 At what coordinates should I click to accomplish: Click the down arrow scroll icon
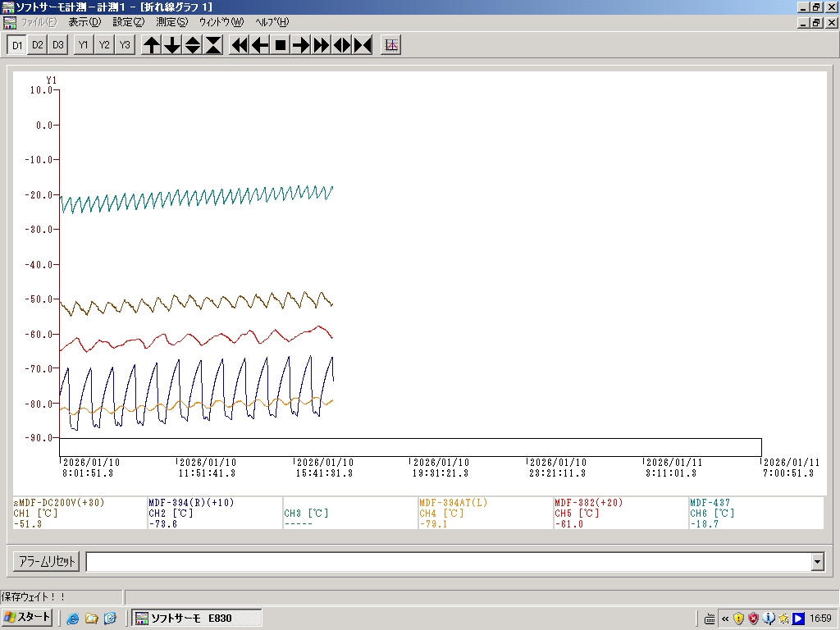(172, 45)
